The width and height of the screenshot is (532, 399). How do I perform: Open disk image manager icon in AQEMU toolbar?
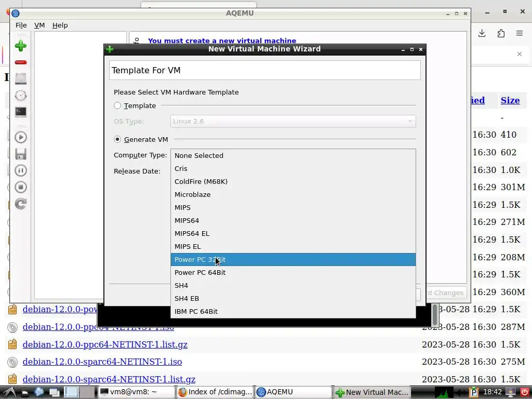tap(21, 79)
